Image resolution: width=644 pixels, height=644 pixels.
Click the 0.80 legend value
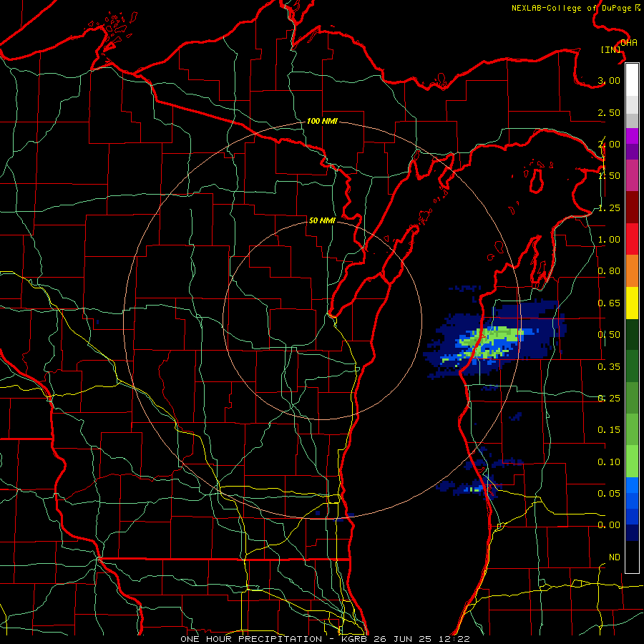point(609,271)
